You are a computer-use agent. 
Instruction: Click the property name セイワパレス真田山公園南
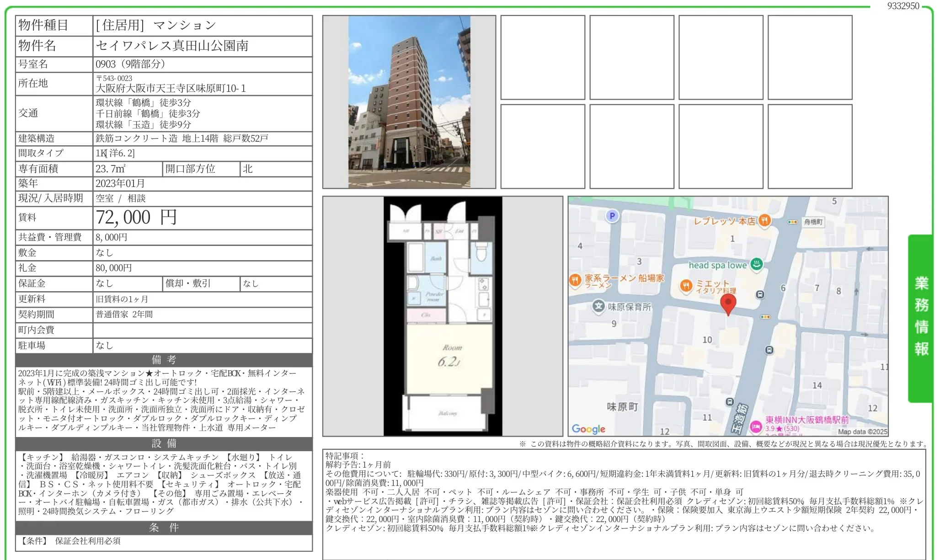click(172, 46)
